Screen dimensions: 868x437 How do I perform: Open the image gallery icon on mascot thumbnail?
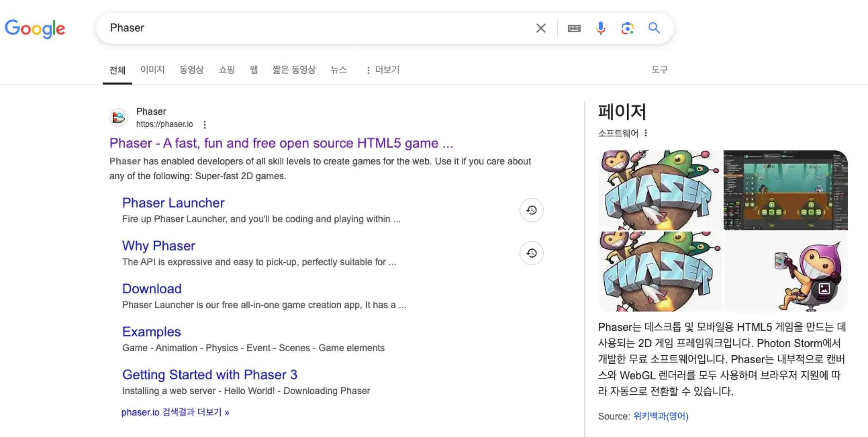(824, 289)
